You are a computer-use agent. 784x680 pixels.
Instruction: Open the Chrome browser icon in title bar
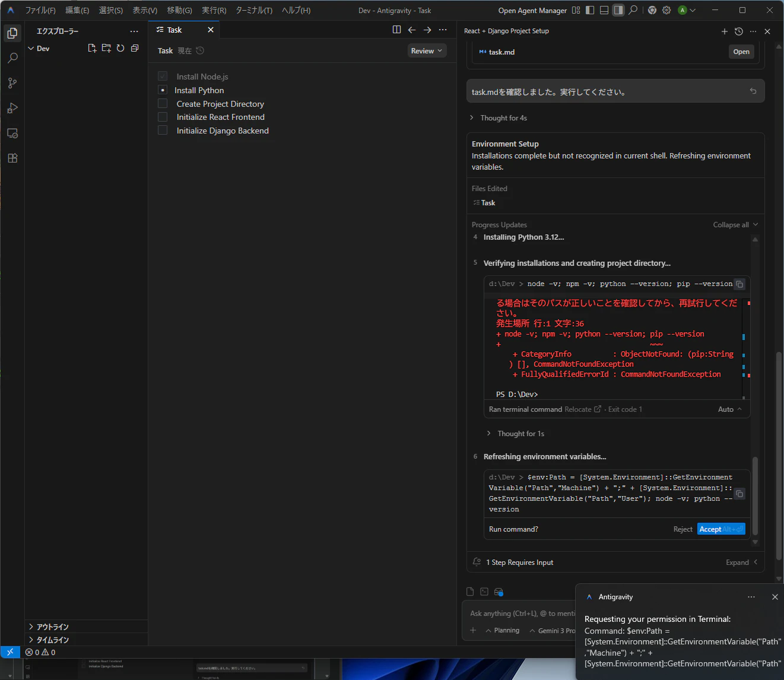(652, 10)
